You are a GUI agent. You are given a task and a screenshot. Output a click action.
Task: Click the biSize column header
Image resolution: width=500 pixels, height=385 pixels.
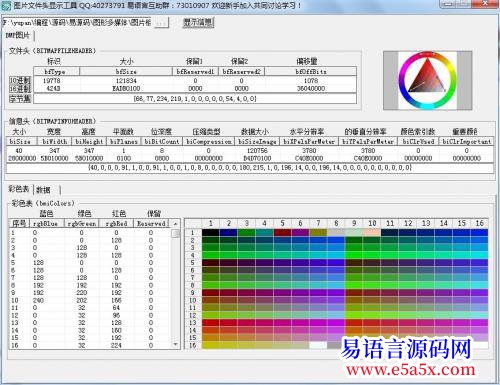tap(21, 142)
